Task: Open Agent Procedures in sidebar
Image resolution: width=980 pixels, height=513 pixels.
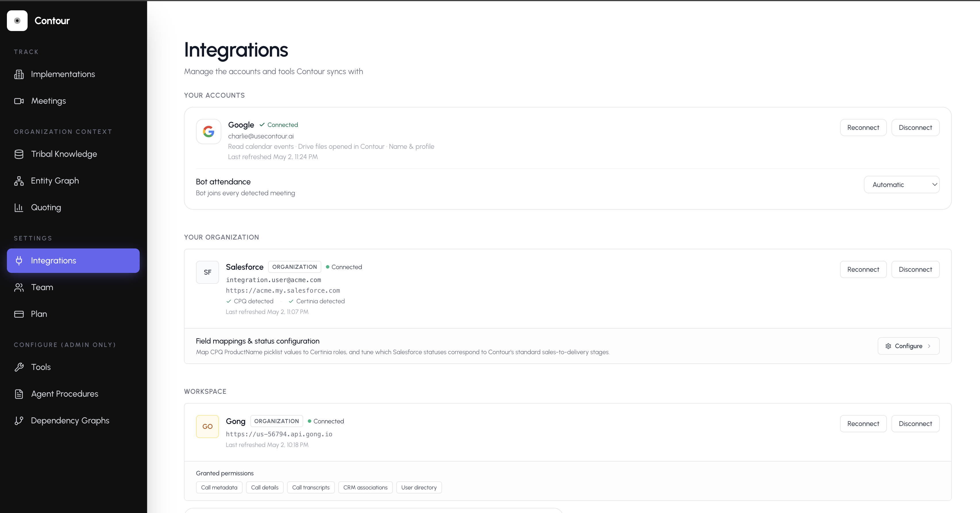Action: click(73, 394)
